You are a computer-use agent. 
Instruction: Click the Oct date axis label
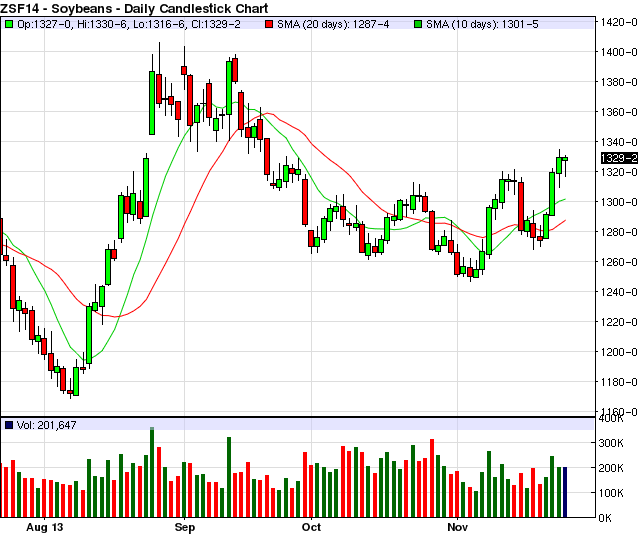[311, 527]
